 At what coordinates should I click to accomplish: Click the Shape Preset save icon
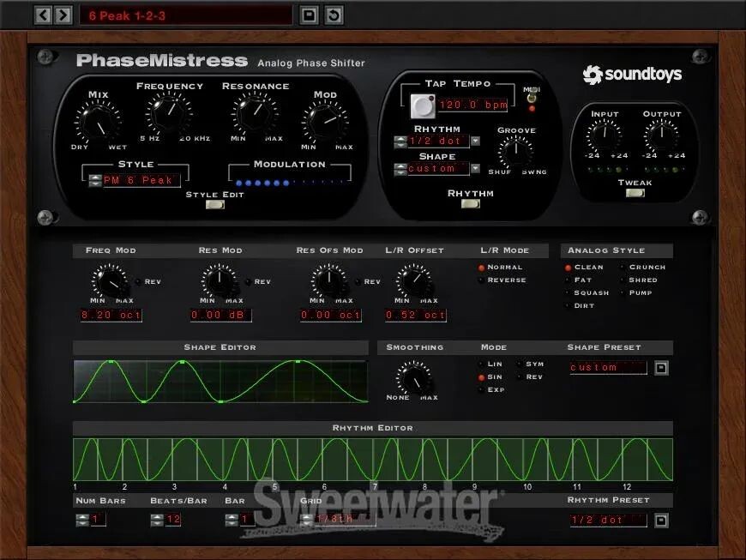coord(661,368)
